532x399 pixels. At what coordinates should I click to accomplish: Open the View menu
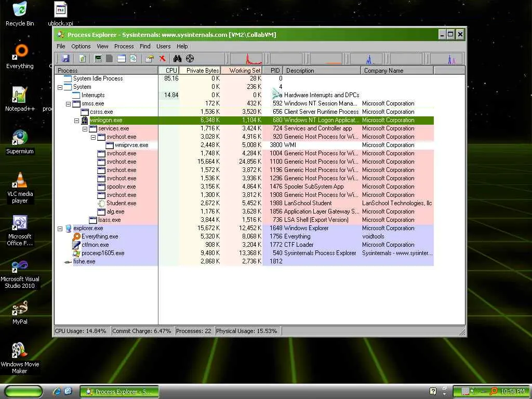point(102,46)
